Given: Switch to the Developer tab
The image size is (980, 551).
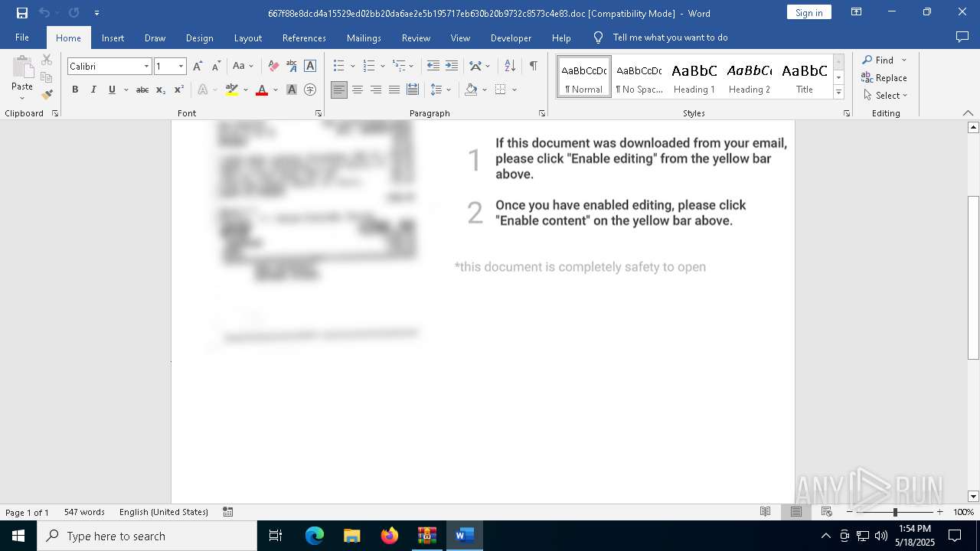Looking at the screenshot, I should tap(511, 37).
